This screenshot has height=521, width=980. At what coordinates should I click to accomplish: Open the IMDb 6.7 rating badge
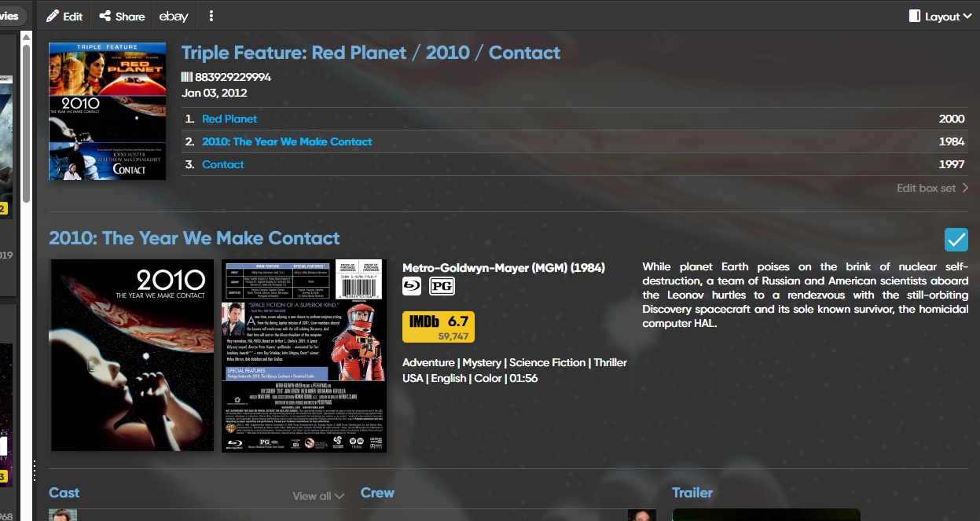tap(438, 327)
